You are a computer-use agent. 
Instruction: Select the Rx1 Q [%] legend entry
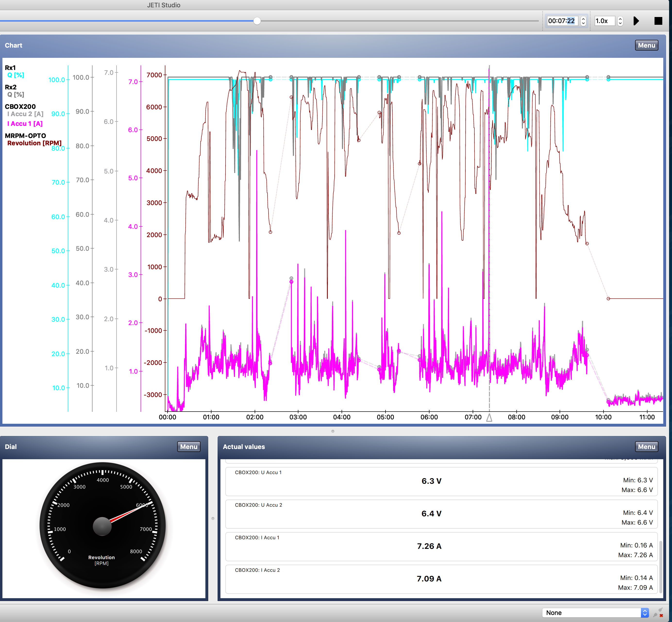point(16,75)
